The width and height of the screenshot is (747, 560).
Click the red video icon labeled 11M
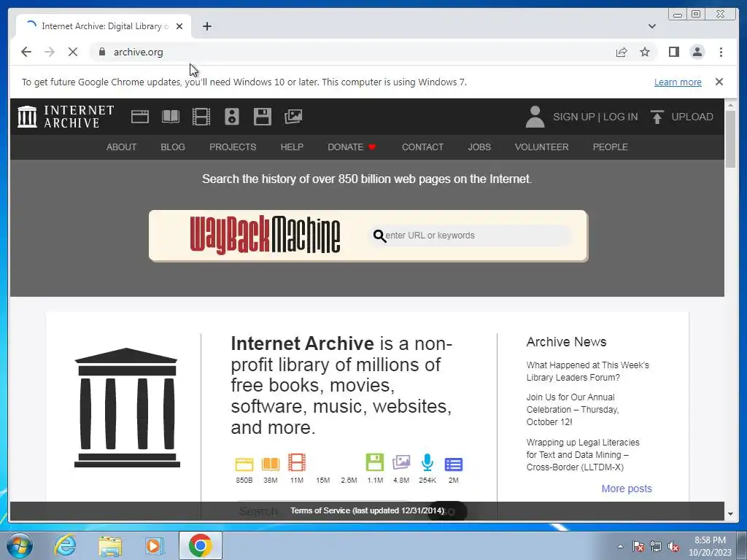click(x=297, y=462)
